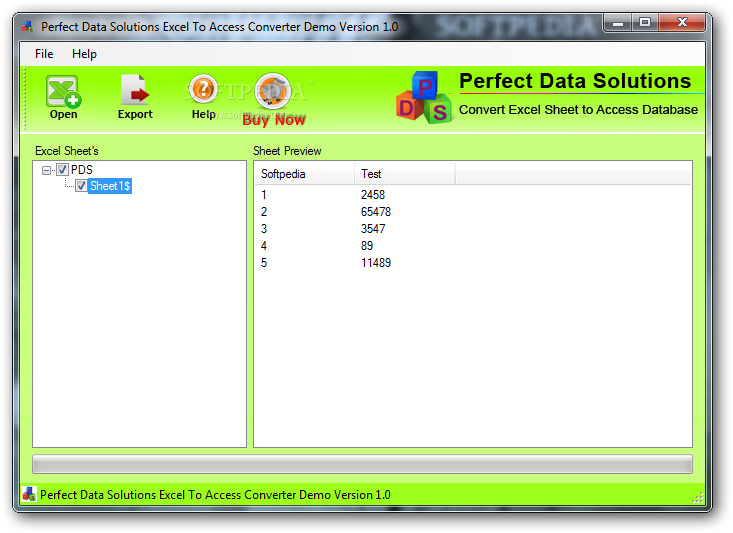This screenshot has width=733, height=533.
Task: Open the Help menu
Action: pos(84,54)
